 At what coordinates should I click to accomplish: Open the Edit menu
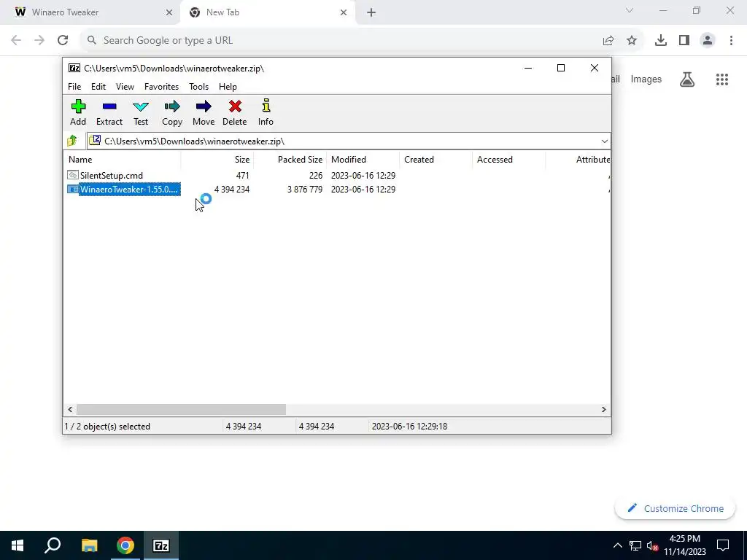(x=98, y=87)
